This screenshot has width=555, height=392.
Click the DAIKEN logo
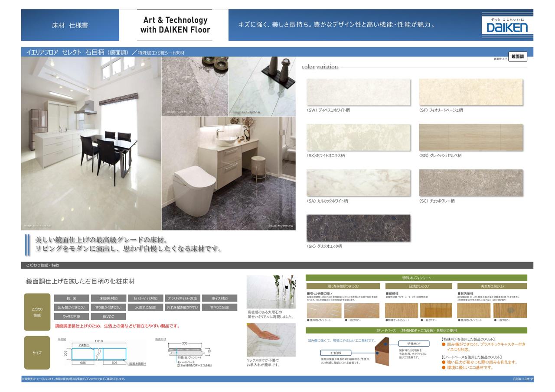507,26
